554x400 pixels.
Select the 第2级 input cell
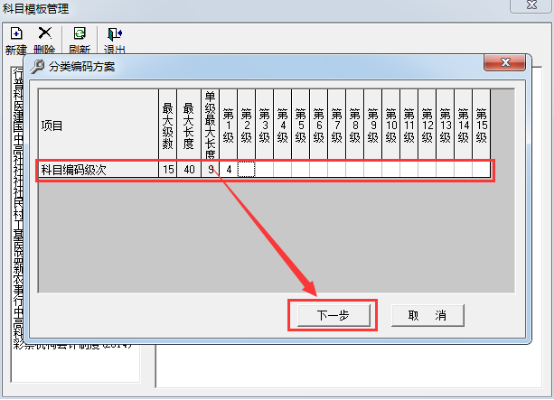pos(246,170)
